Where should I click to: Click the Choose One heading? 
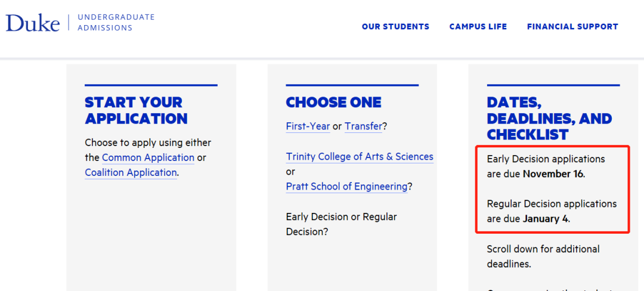333,103
